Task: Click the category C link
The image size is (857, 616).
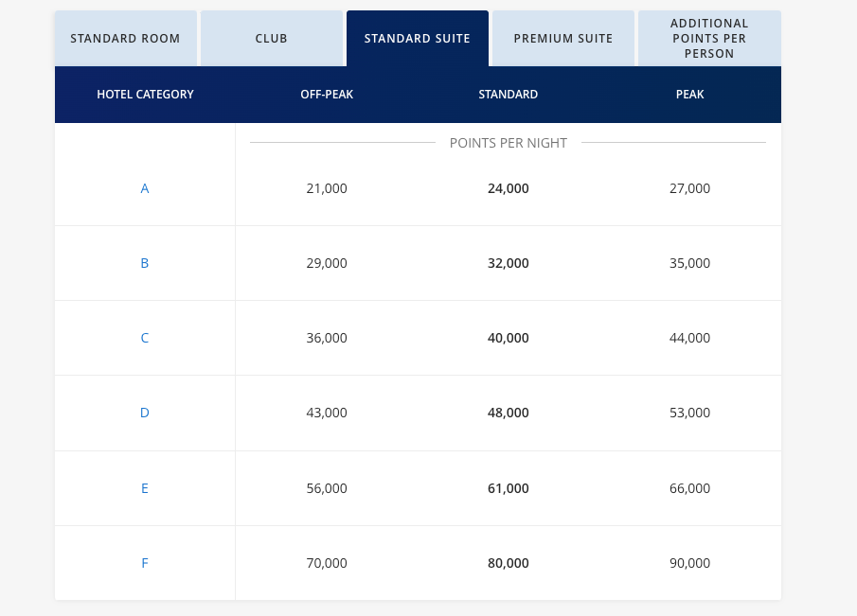Action: click(x=144, y=338)
